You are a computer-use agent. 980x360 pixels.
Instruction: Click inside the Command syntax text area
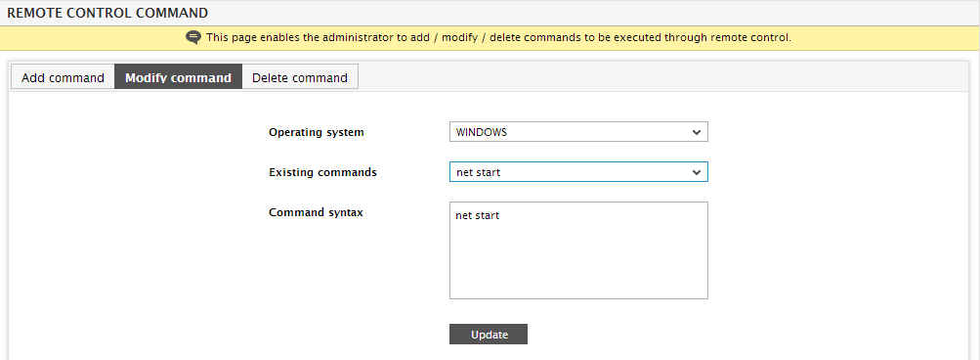pos(578,250)
